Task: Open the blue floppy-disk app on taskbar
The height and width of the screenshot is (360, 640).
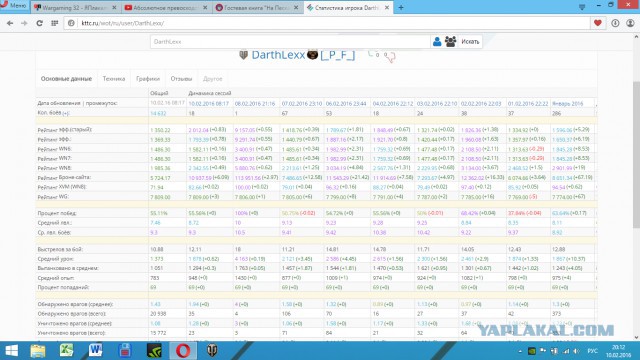Action: tap(124, 351)
